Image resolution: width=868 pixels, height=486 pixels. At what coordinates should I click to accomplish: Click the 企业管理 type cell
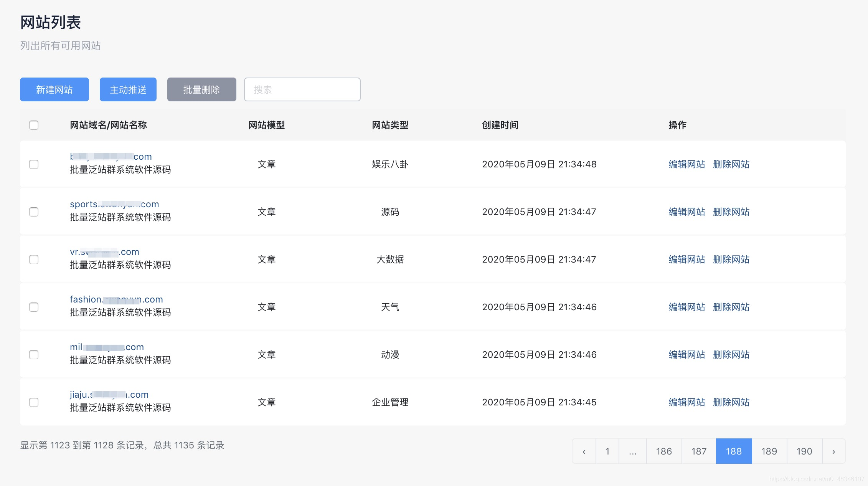tap(390, 402)
